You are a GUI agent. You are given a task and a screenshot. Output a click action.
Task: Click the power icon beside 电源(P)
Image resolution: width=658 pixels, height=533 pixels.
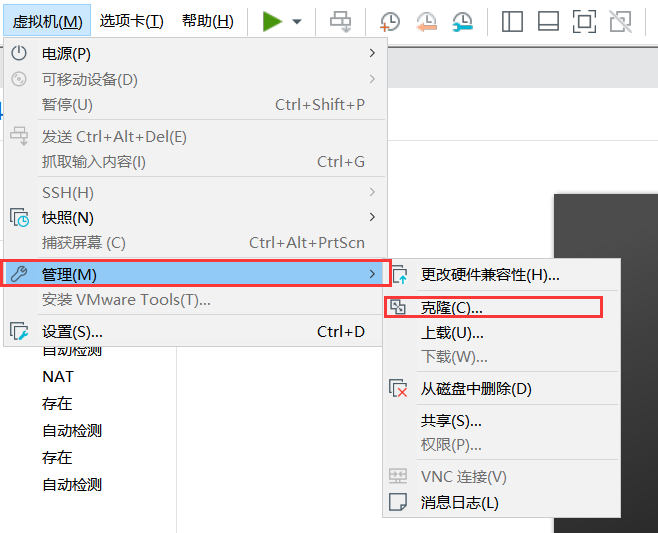tap(19, 53)
